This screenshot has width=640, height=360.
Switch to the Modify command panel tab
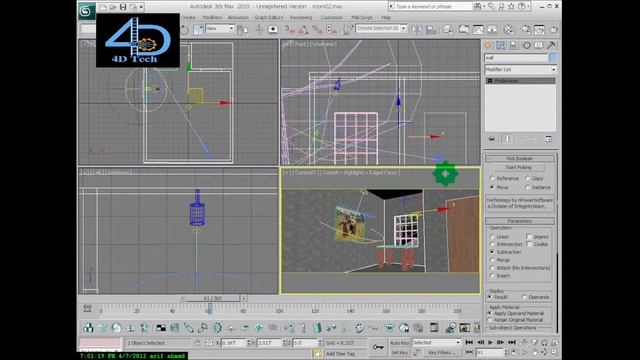500,45
